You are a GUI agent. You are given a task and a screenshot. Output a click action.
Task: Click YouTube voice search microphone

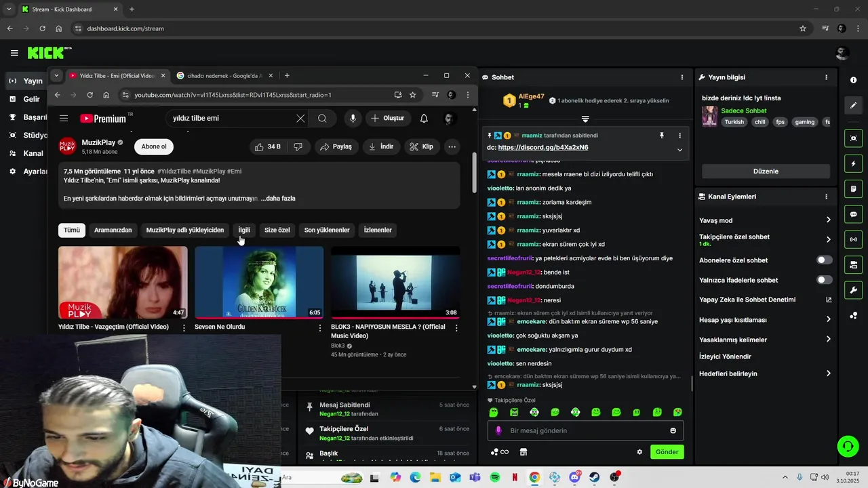pos(353,118)
